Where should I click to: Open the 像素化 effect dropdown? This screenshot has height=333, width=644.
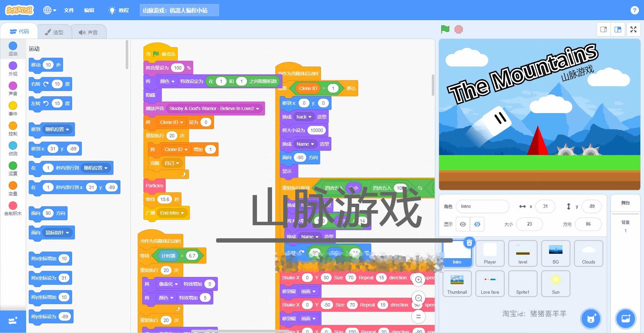point(168,284)
